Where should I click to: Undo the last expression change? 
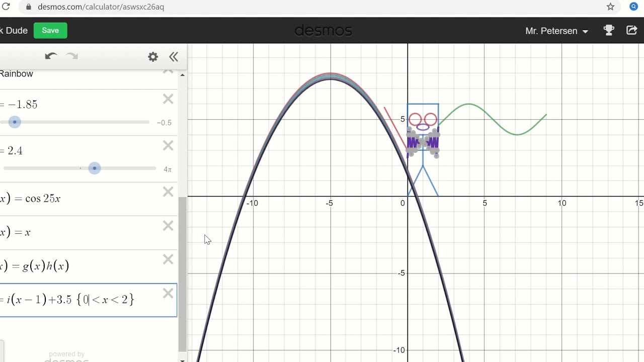tap(50, 56)
